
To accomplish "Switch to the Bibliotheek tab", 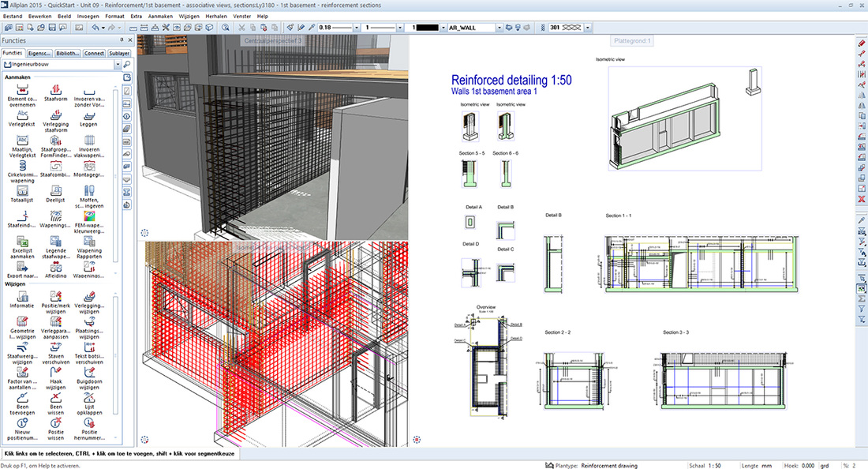I will 68,53.
